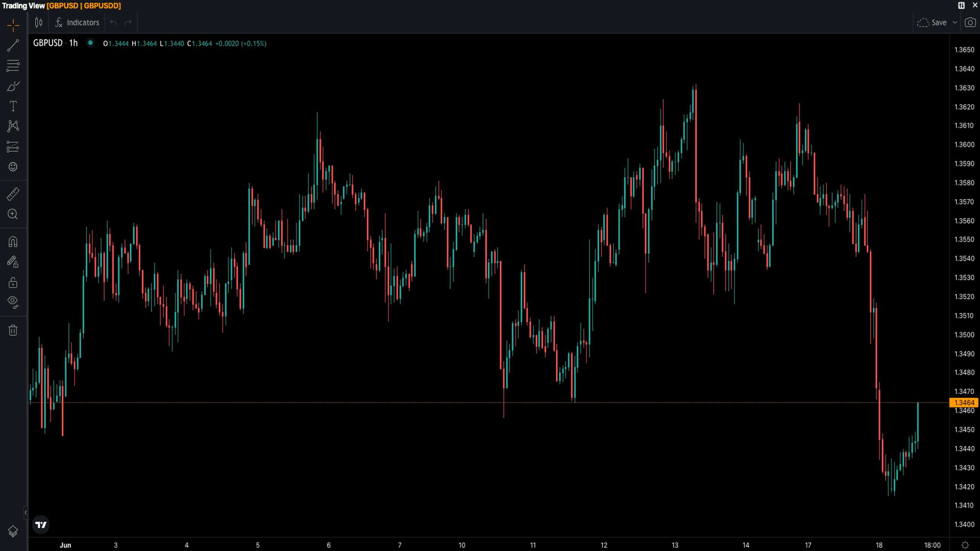Open the chart patterns tool
This screenshot has height=551, width=980.
pos(13,126)
